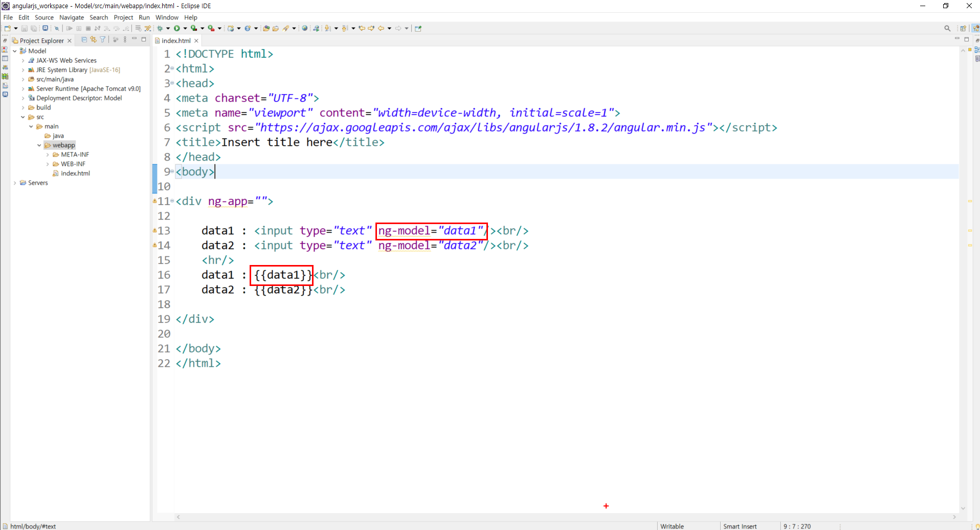Open the Navigate menu
Screen dimensions: 980x530
pyautogui.click(x=72, y=17)
